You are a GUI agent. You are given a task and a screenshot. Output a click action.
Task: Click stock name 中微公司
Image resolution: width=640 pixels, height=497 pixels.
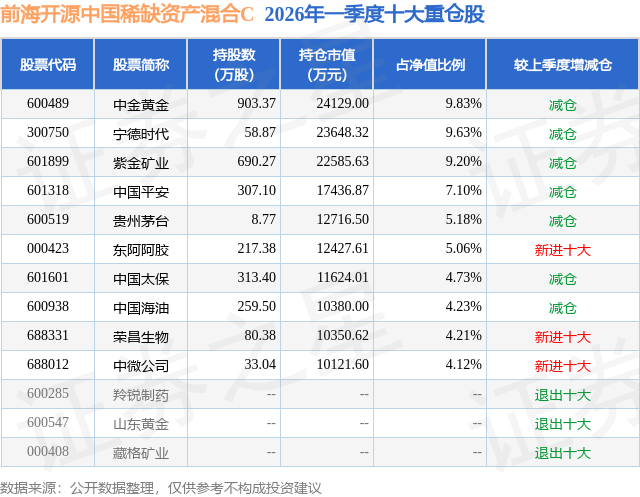pos(141,366)
